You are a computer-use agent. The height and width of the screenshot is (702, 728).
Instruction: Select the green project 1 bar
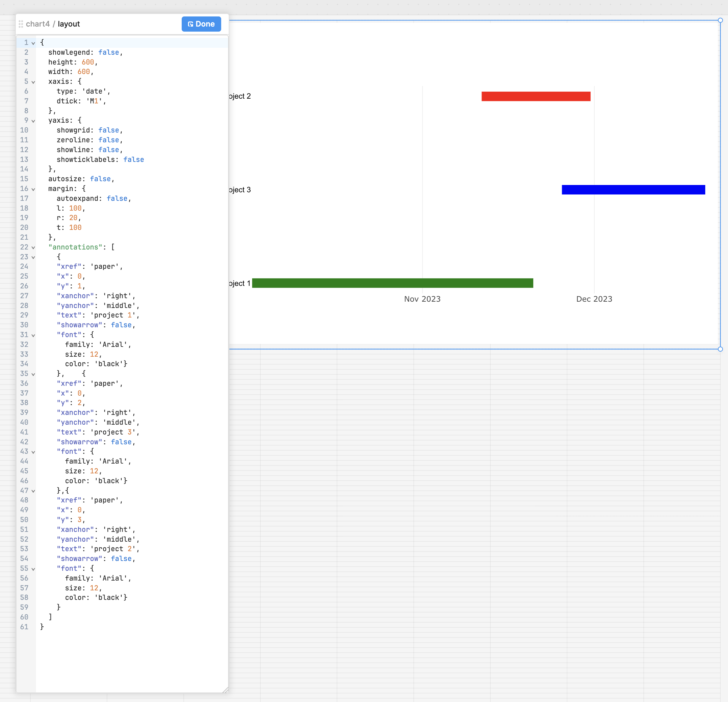pos(393,283)
